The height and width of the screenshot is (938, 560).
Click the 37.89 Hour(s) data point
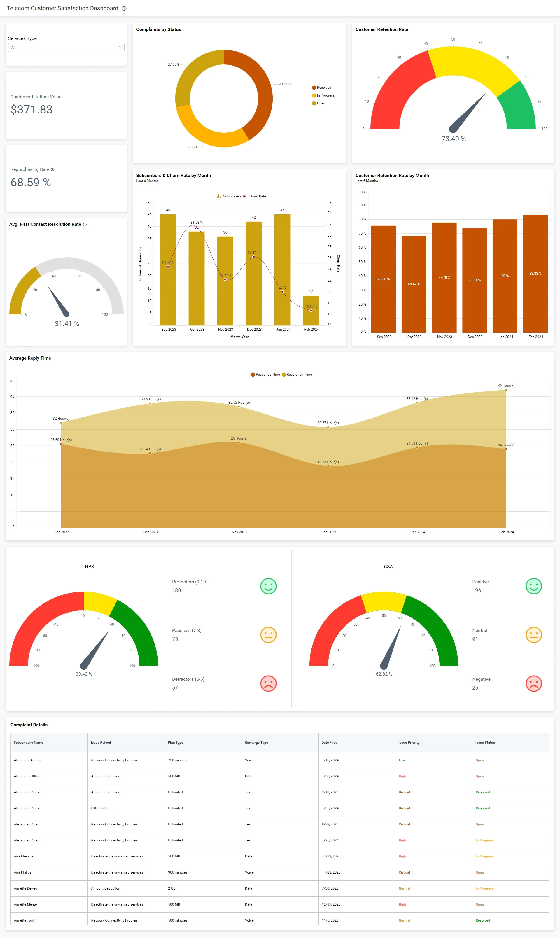[150, 403]
